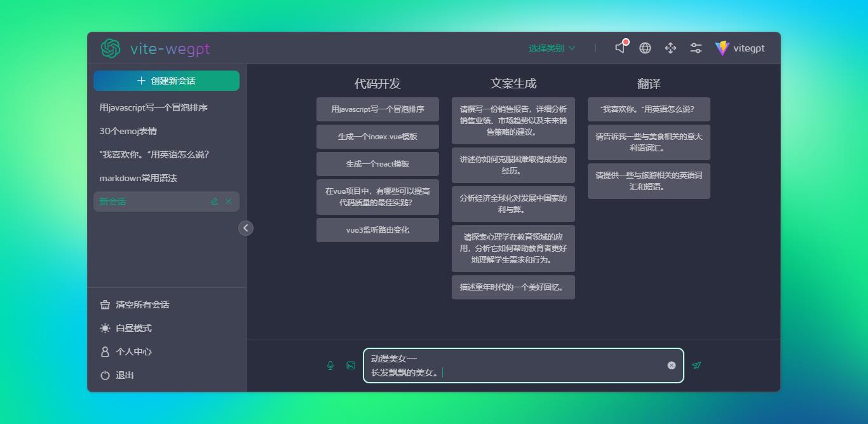Clear the input text via the circled X
868x424 pixels.
671,365
